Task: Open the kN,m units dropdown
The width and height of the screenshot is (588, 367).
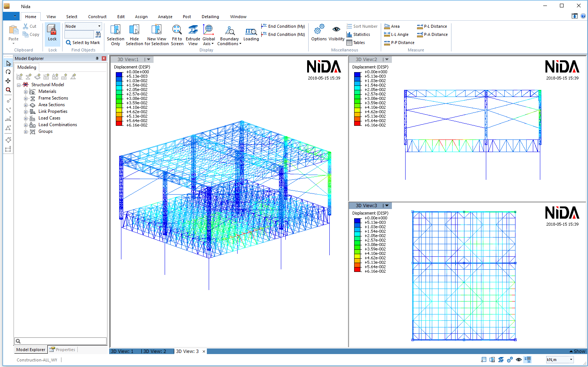Action: [560, 360]
